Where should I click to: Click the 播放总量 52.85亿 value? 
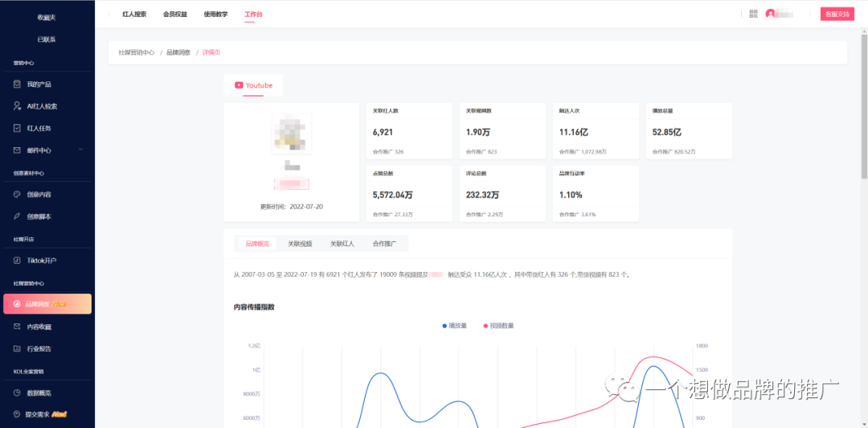667,133
